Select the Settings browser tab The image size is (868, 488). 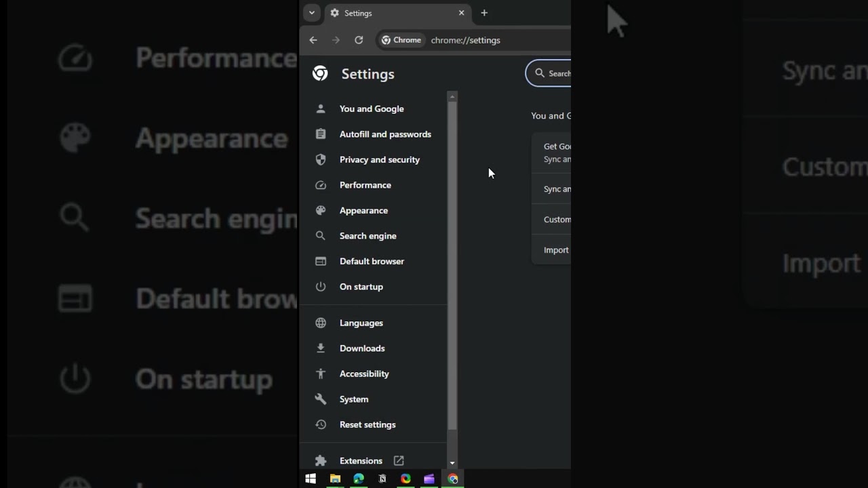397,13
